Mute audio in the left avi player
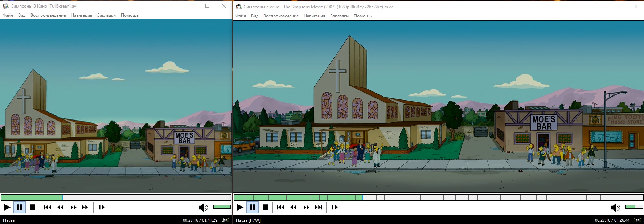 (203, 208)
